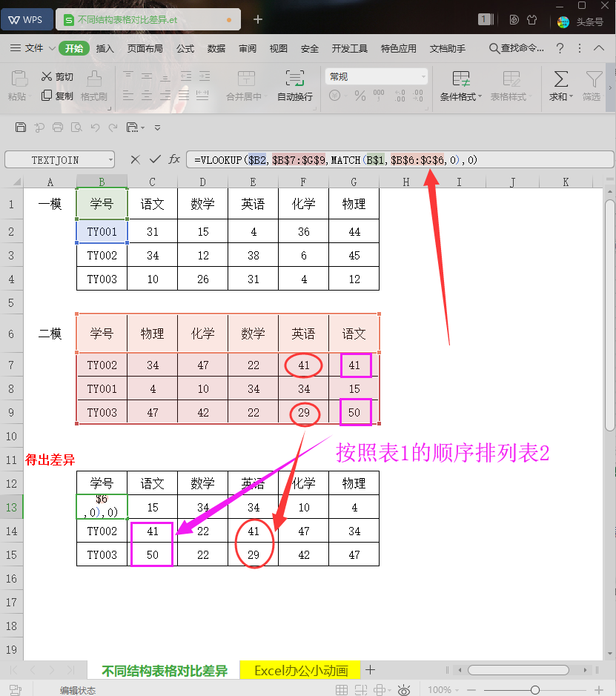Click the Wrap Text (自动换行) icon
The width and height of the screenshot is (616, 696).
point(295,78)
